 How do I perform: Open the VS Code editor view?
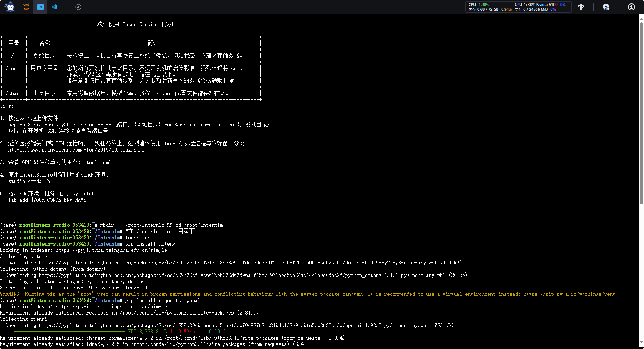pos(54,7)
